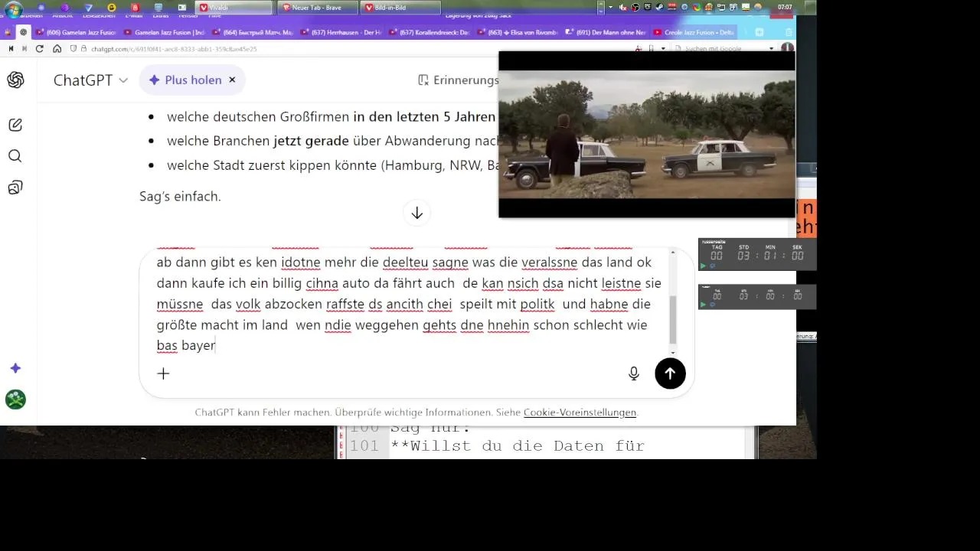
Task: Start the lower countdown timer play button
Action: tap(703, 305)
